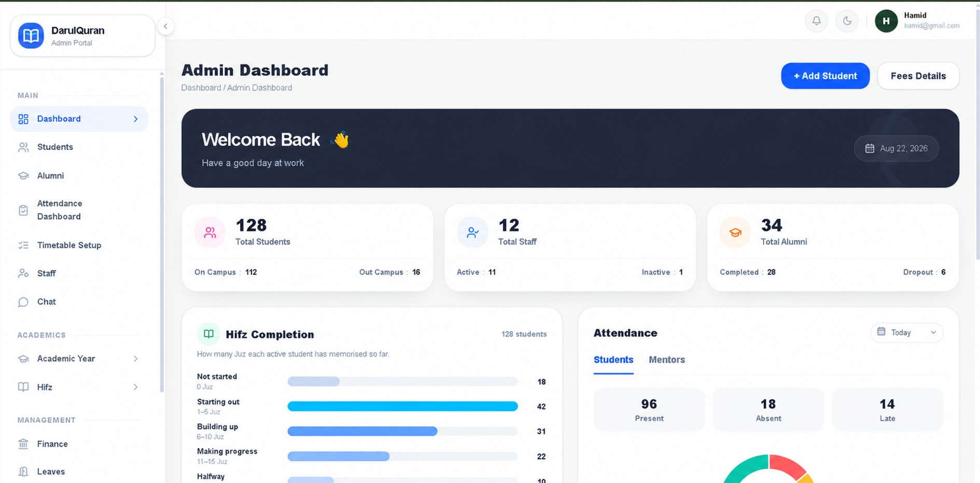Click the Fees Details button
The height and width of the screenshot is (483, 980).
coord(918,76)
